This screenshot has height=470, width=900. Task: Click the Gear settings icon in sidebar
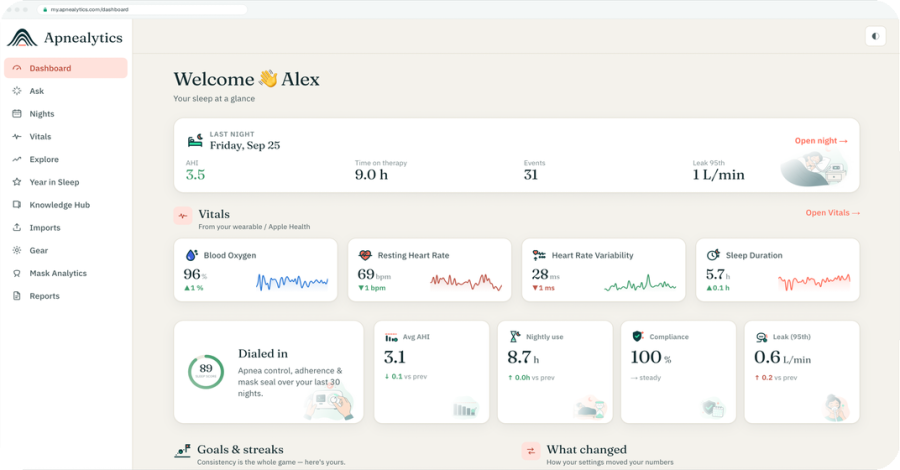(17, 250)
